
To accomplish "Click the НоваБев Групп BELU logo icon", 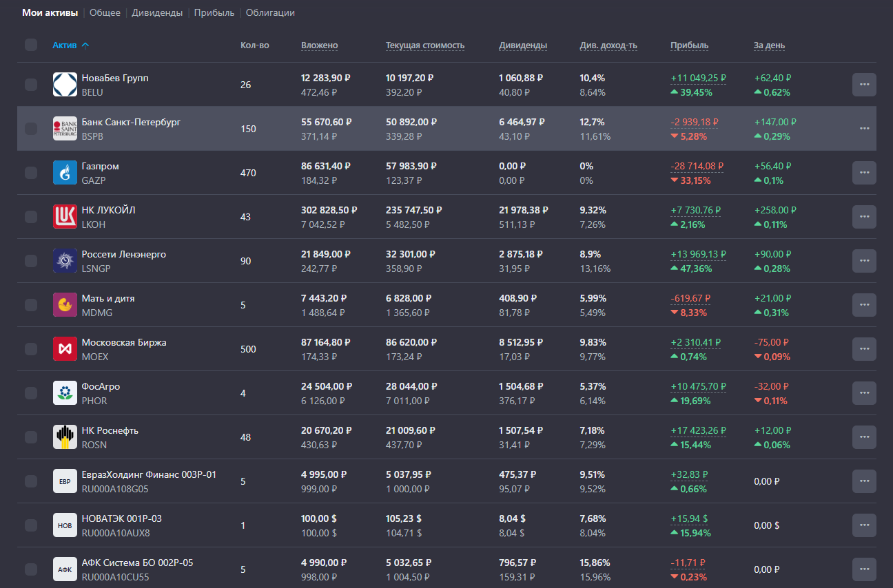I will [x=65, y=85].
